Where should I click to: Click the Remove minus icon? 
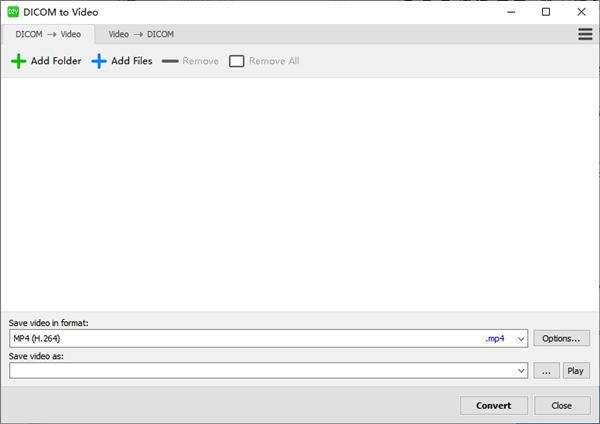point(170,61)
